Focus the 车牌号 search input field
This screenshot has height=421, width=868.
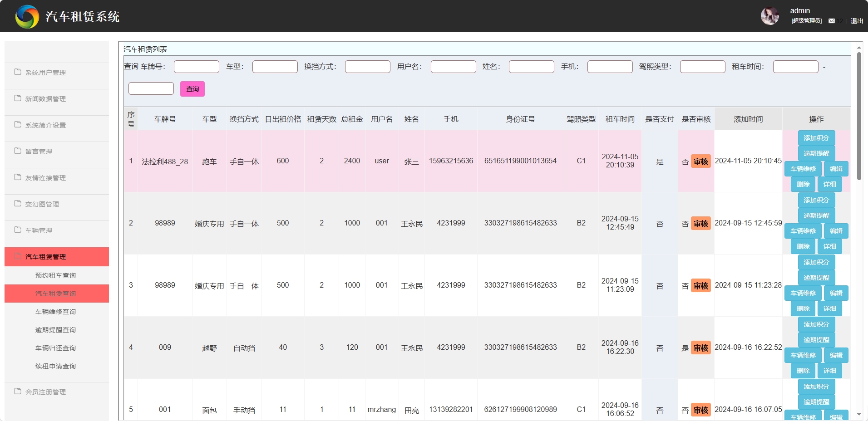(196, 67)
